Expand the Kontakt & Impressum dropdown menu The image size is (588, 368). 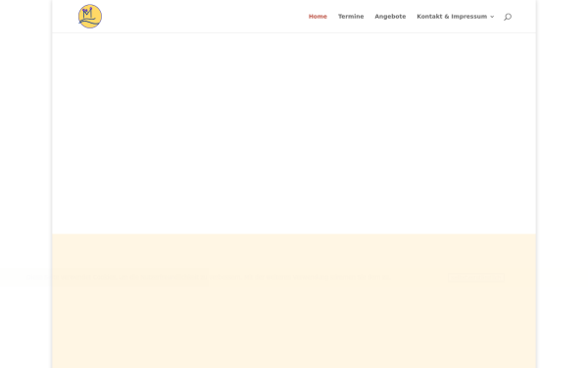(x=456, y=17)
